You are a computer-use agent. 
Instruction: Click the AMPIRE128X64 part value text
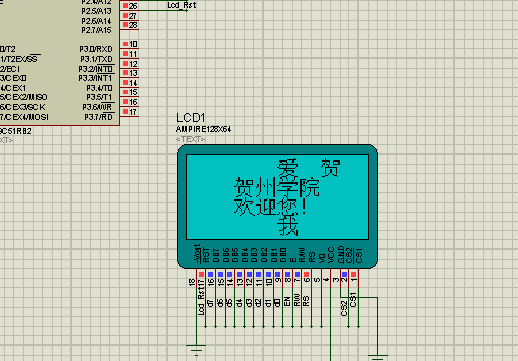203,129
